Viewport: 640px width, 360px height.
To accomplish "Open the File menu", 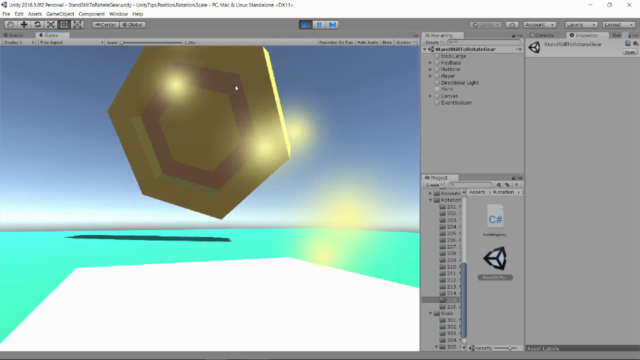I will pos(6,14).
